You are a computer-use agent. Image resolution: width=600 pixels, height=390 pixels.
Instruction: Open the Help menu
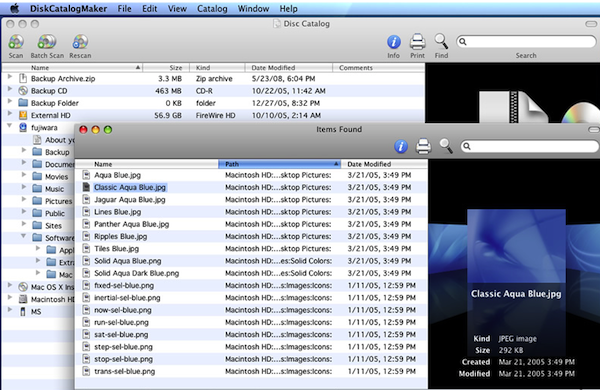point(288,8)
